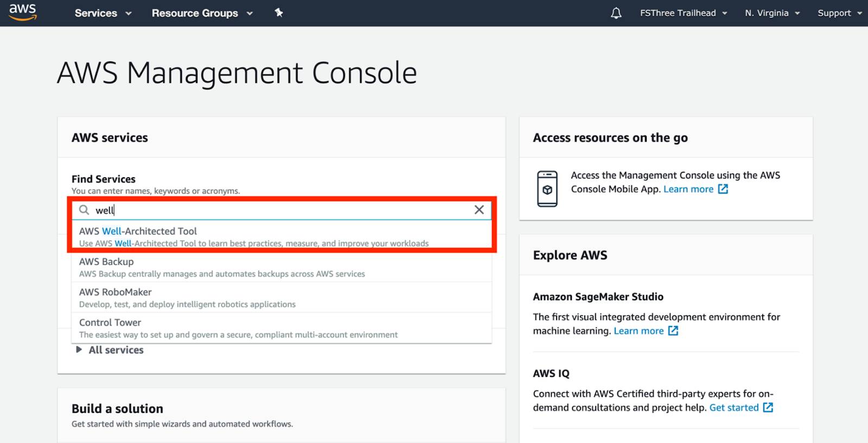Click the pin shortcuts icon

[279, 12]
